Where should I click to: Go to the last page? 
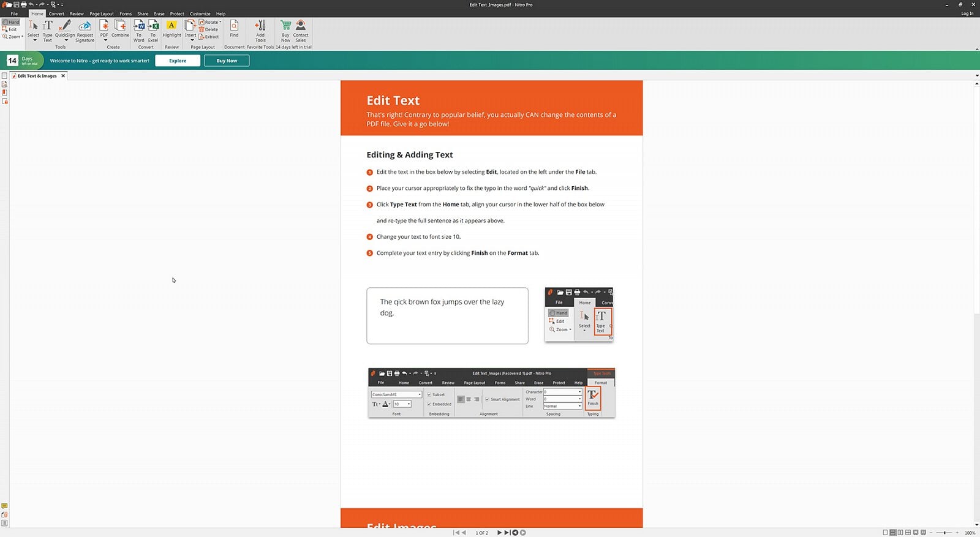[507, 533]
